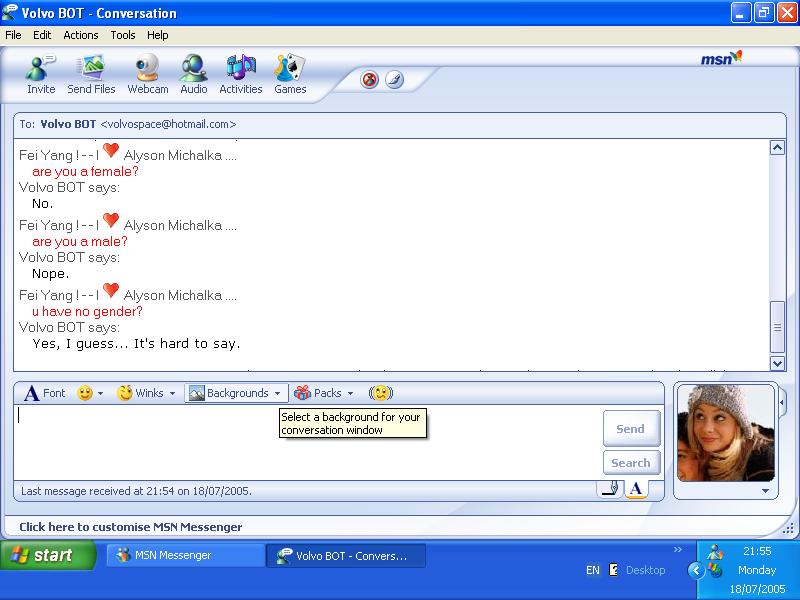
Task: Click the MSN butterfly logo
Action: [x=721, y=58]
